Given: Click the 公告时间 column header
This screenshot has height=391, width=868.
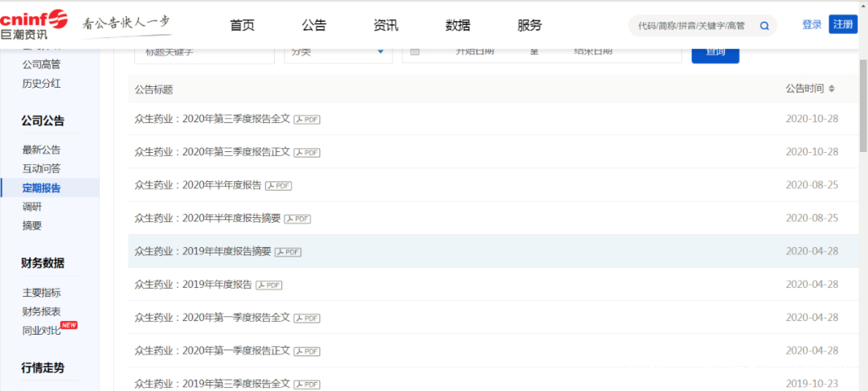Looking at the screenshot, I should [x=805, y=88].
